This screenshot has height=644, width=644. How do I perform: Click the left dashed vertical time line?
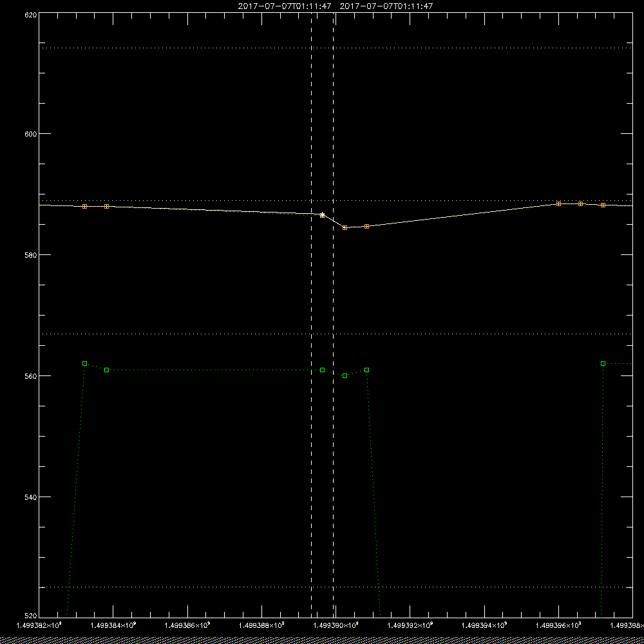click(311, 315)
